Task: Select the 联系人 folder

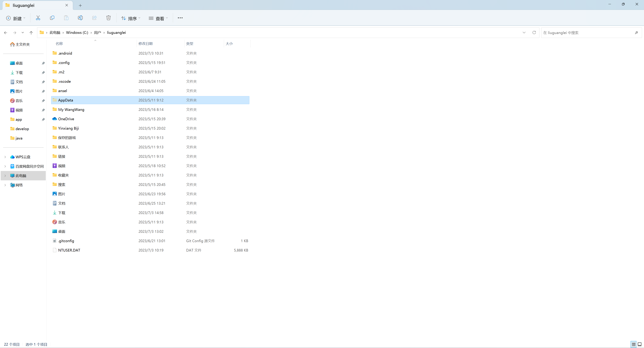Action: click(150, 147)
